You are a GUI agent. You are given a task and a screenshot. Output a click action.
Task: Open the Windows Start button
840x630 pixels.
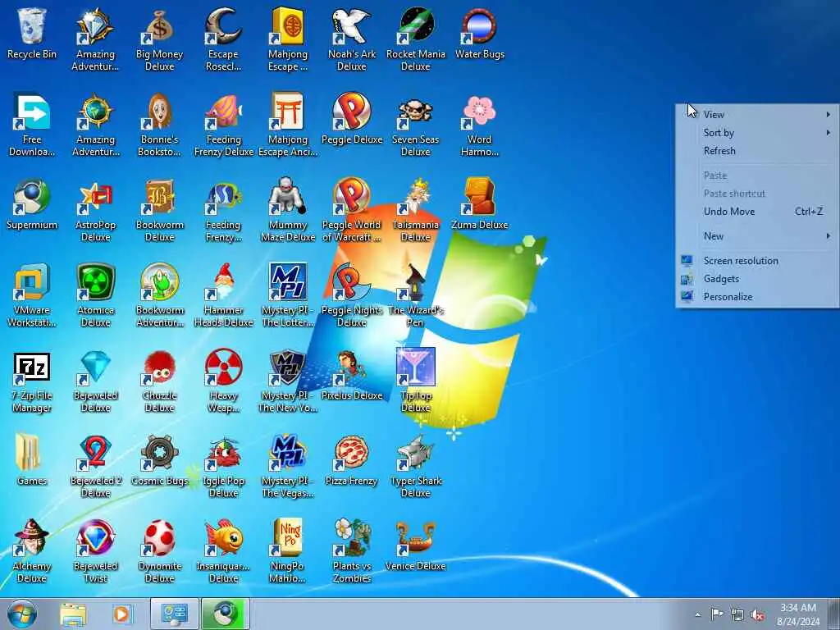22,614
